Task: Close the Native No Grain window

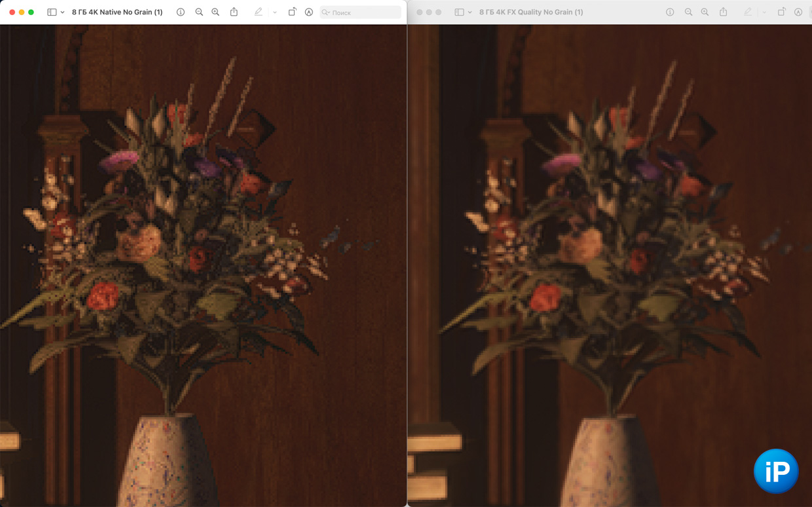Action: [12, 12]
